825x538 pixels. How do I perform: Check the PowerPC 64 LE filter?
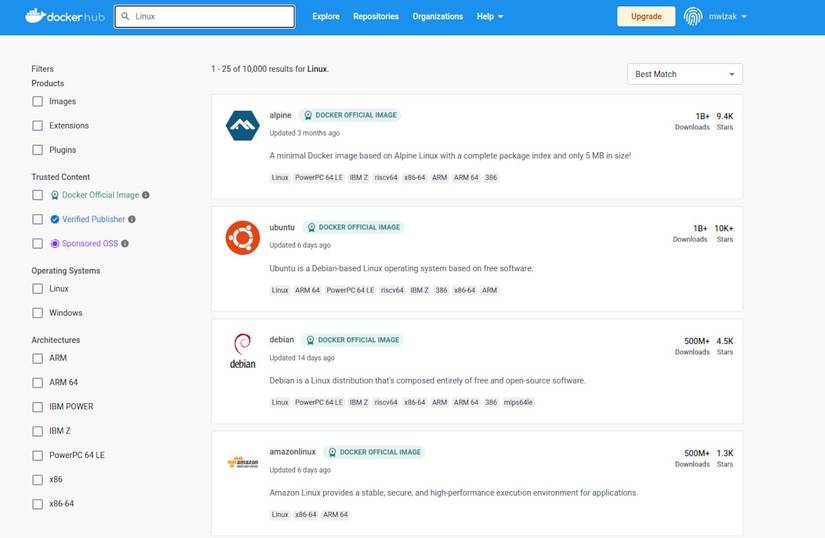(x=37, y=455)
